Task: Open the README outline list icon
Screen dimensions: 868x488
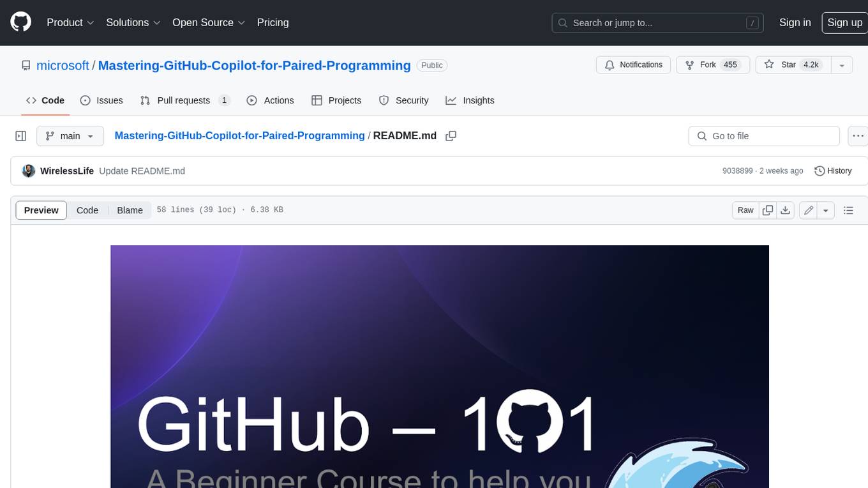Action: pyautogui.click(x=848, y=210)
